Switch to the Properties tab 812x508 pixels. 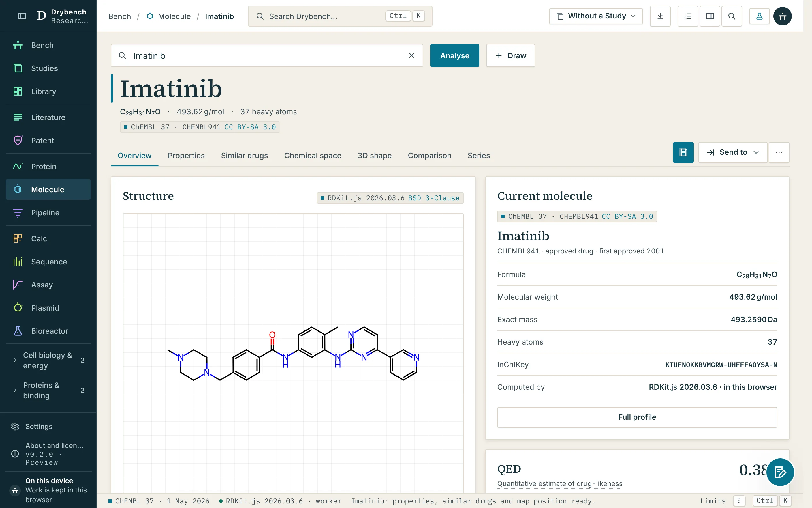(x=186, y=156)
